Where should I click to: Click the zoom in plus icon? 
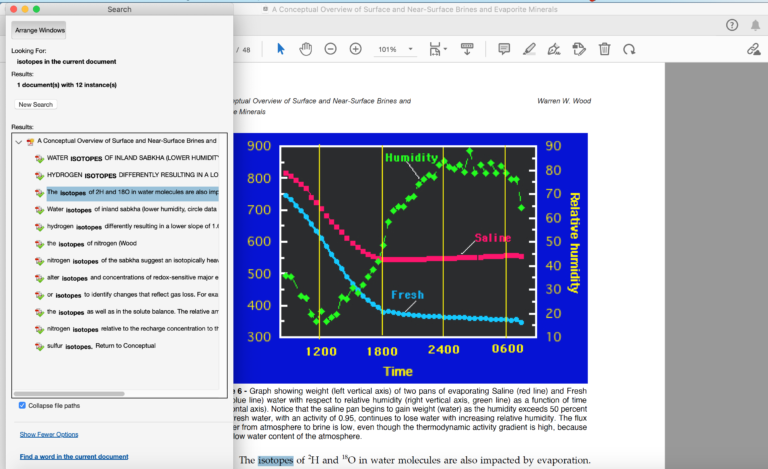click(355, 49)
